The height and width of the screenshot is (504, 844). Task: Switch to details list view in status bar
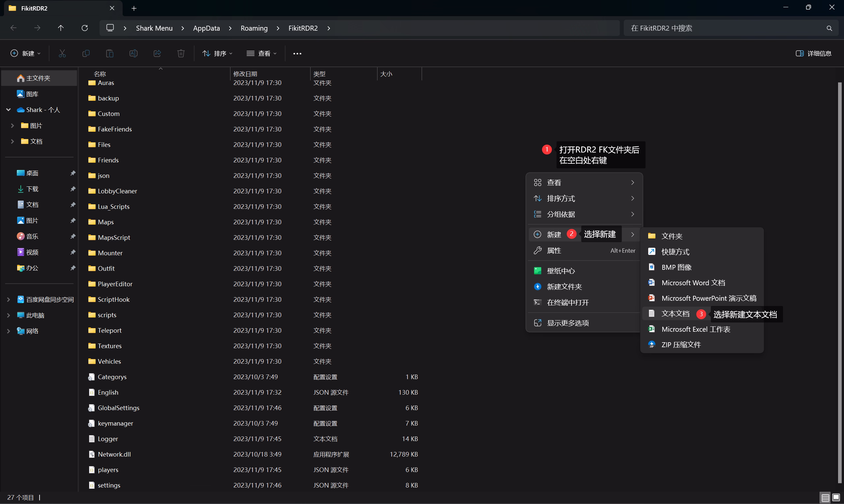pyautogui.click(x=825, y=497)
